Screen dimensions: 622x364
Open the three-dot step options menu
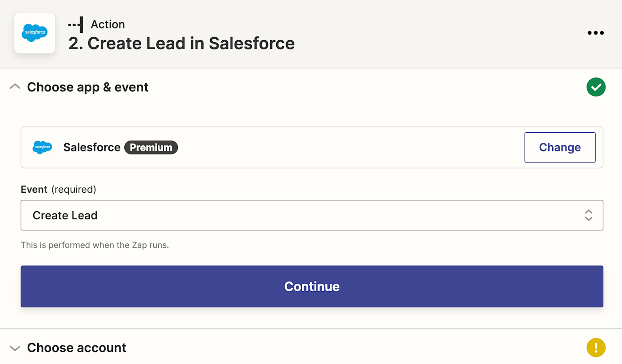pos(595,33)
